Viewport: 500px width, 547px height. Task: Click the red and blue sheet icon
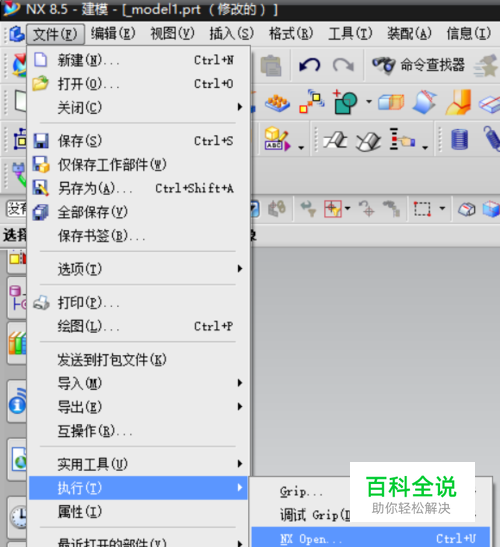[x=489, y=103]
